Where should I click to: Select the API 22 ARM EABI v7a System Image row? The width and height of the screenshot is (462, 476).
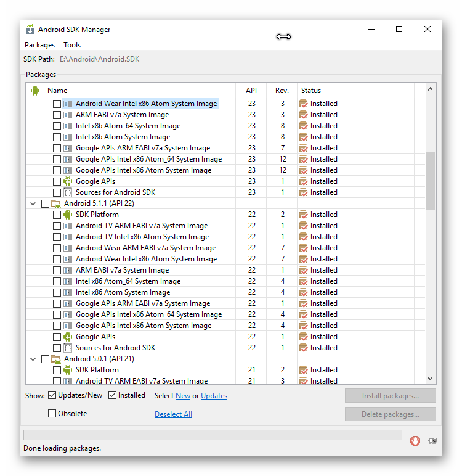tap(225, 270)
